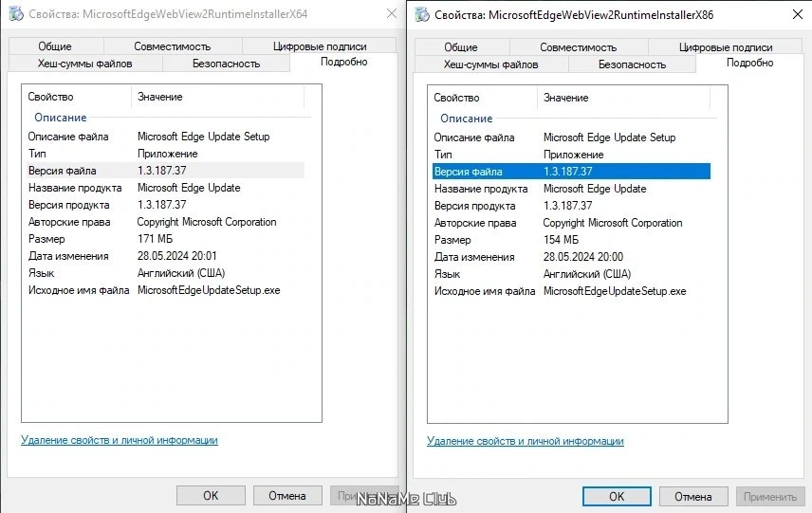Select Размер 154 МБ row
Viewport: 812px width, 513px height.
pyautogui.click(x=571, y=240)
